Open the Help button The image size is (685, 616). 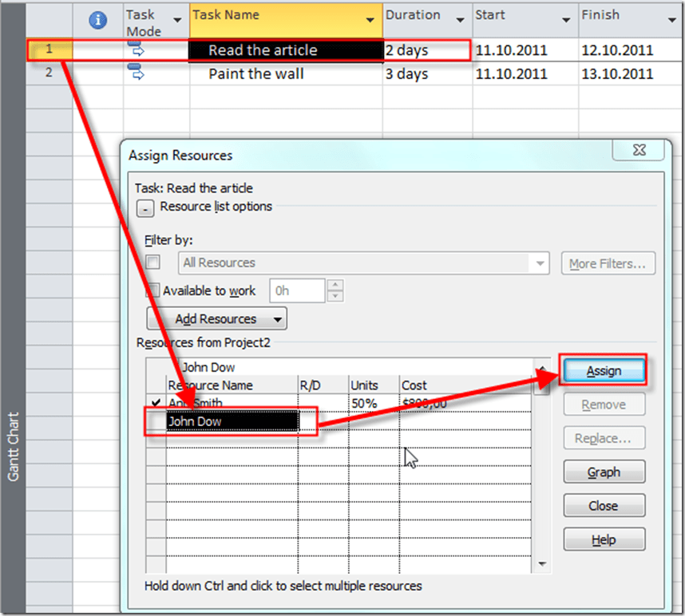(x=603, y=540)
